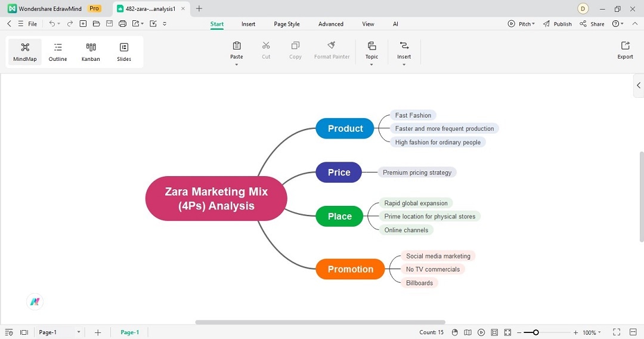Switch to Kanban view mode
This screenshot has height=339, width=644.
pos(91,52)
